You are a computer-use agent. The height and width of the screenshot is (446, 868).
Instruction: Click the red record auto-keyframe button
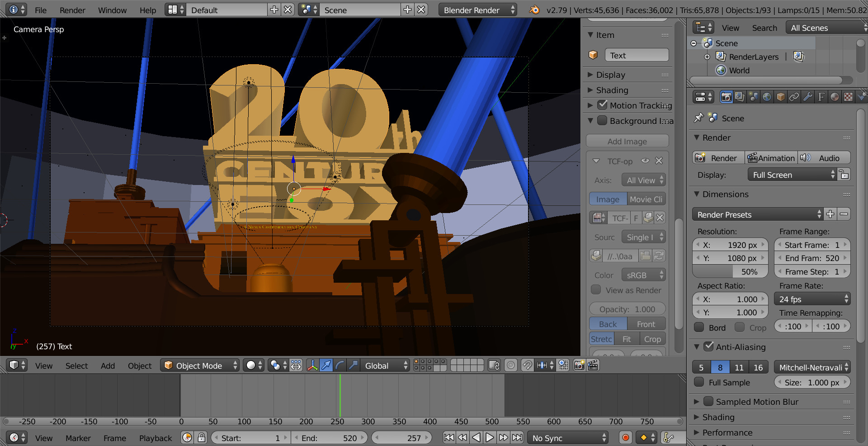click(x=626, y=437)
